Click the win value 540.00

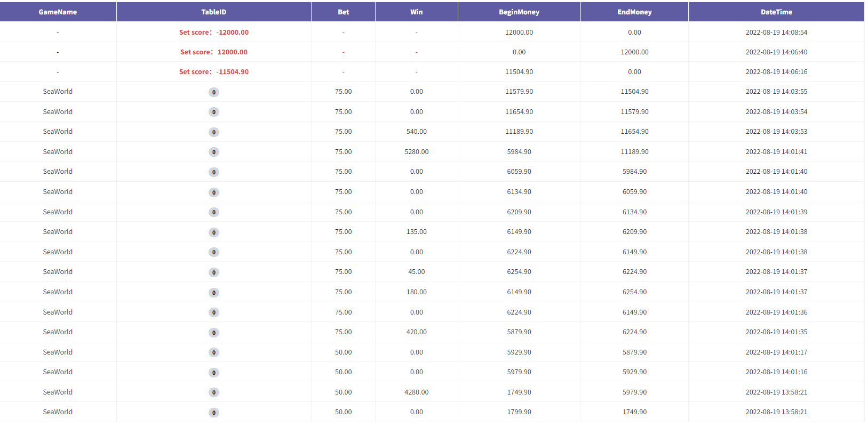416,131
